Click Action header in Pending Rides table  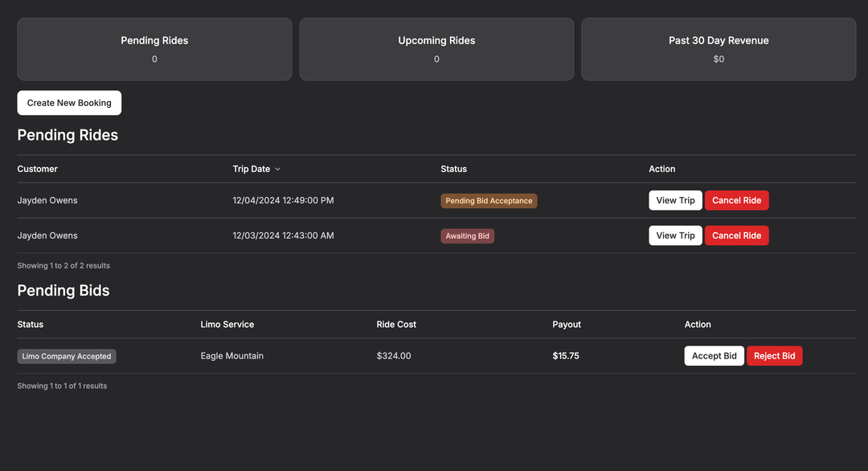pos(661,169)
